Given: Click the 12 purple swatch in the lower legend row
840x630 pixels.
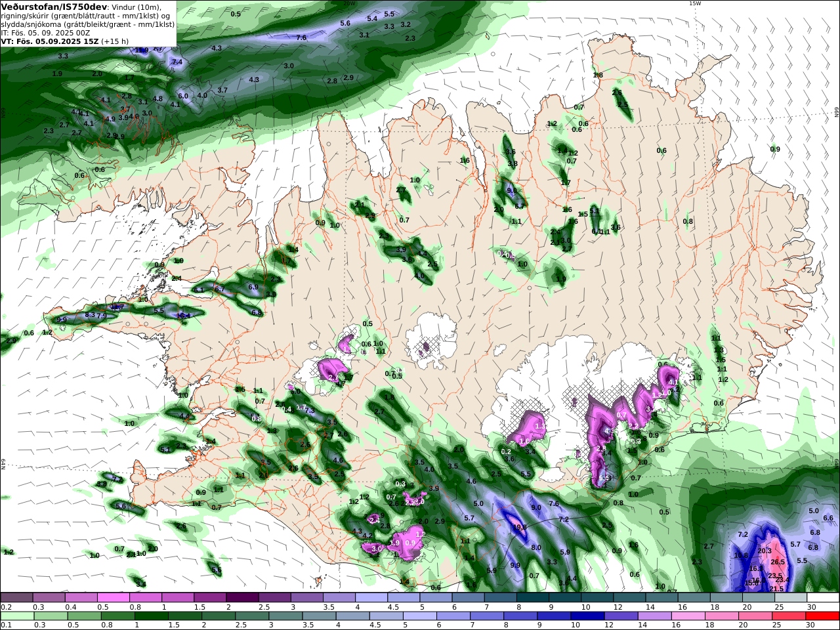Looking at the screenshot, I should [x=620, y=616].
